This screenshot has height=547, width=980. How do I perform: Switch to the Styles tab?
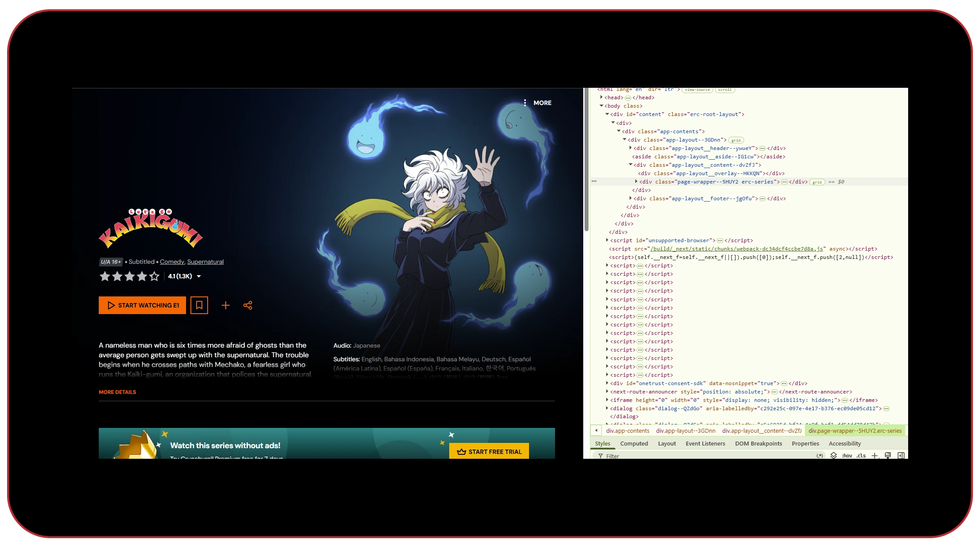(x=602, y=443)
